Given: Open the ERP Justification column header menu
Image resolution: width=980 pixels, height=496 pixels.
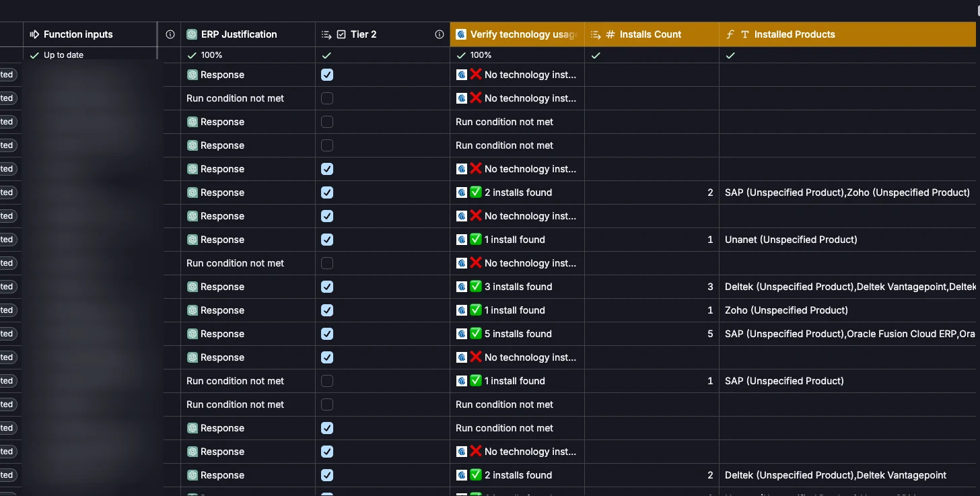Looking at the screenshot, I should coord(248,34).
